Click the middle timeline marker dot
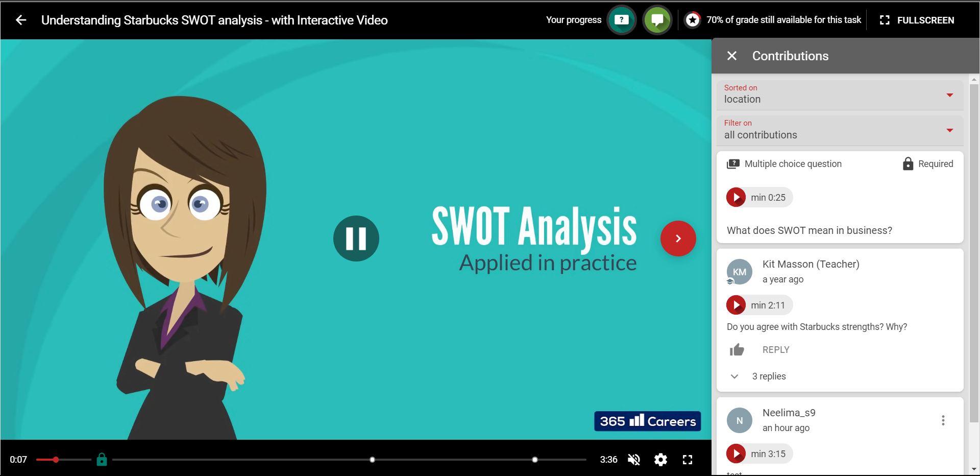This screenshot has height=476, width=980. pyautogui.click(x=373, y=460)
